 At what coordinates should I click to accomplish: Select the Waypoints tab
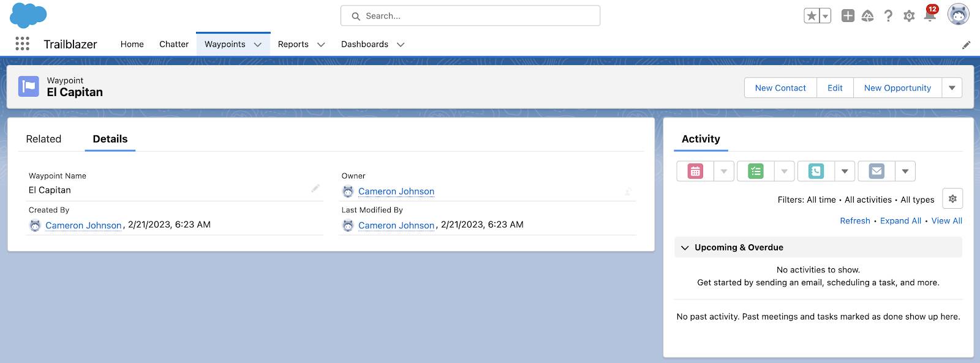pos(225,44)
